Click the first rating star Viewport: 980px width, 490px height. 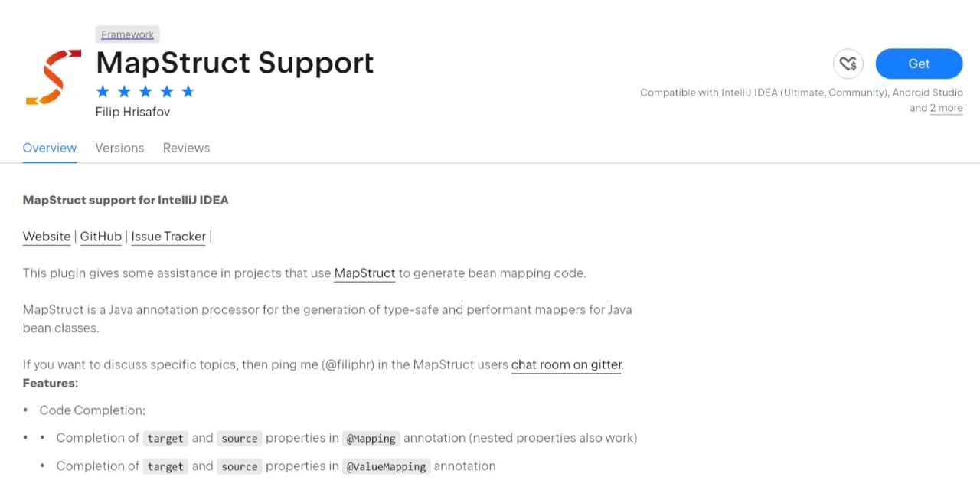click(103, 92)
